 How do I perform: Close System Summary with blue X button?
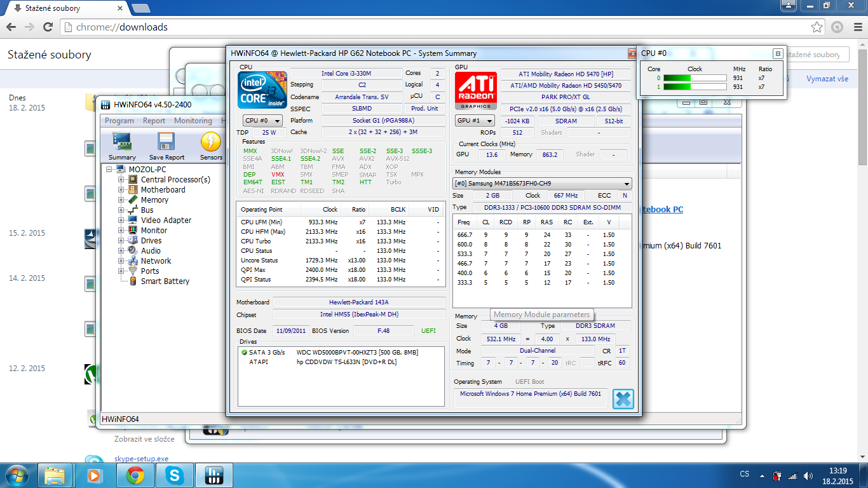[623, 398]
